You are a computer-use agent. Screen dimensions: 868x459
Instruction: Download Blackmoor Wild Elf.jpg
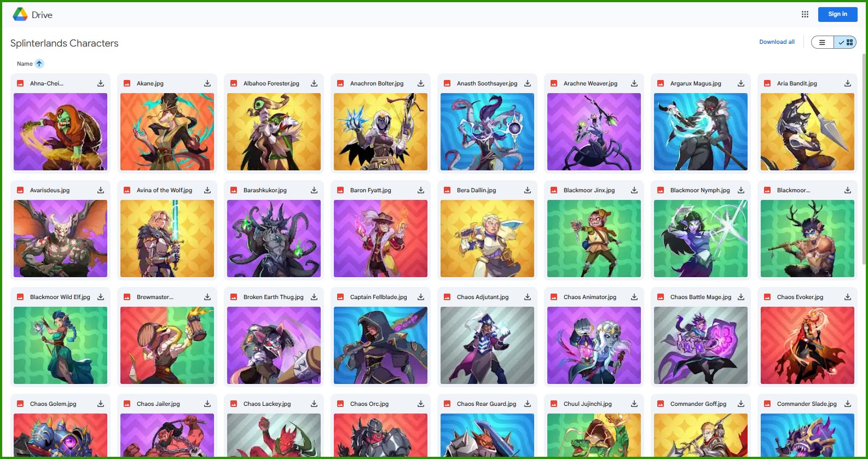pos(101,297)
